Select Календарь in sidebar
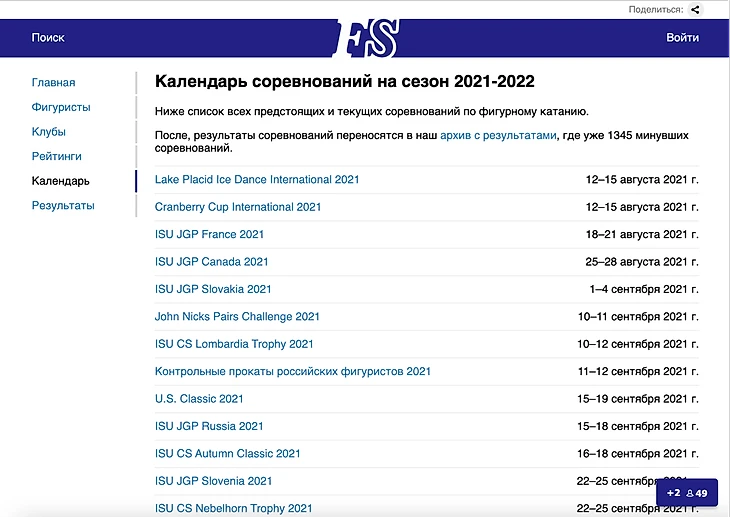Viewport: 730px width, 517px height. tap(61, 181)
